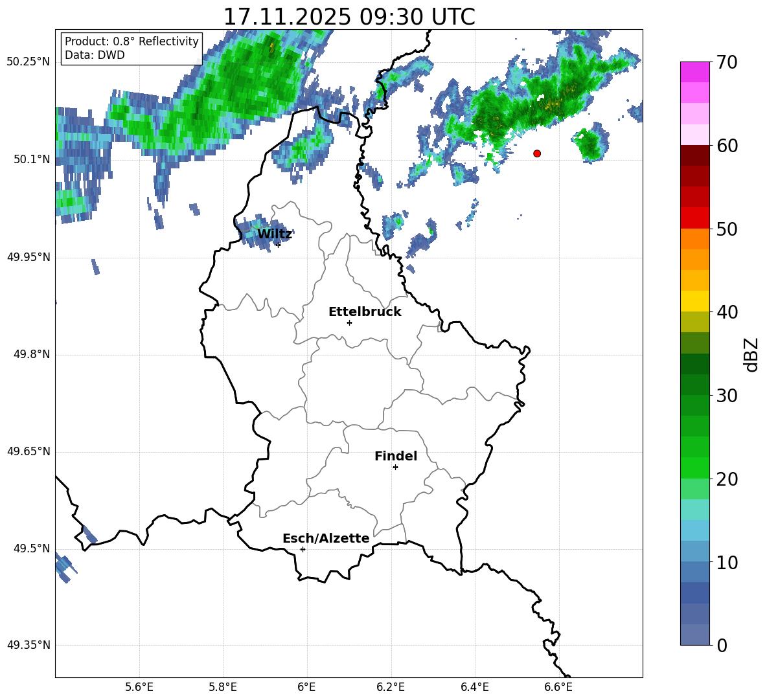
Task: Click the cross marker below Esch/Alzette
Action: pos(303,549)
